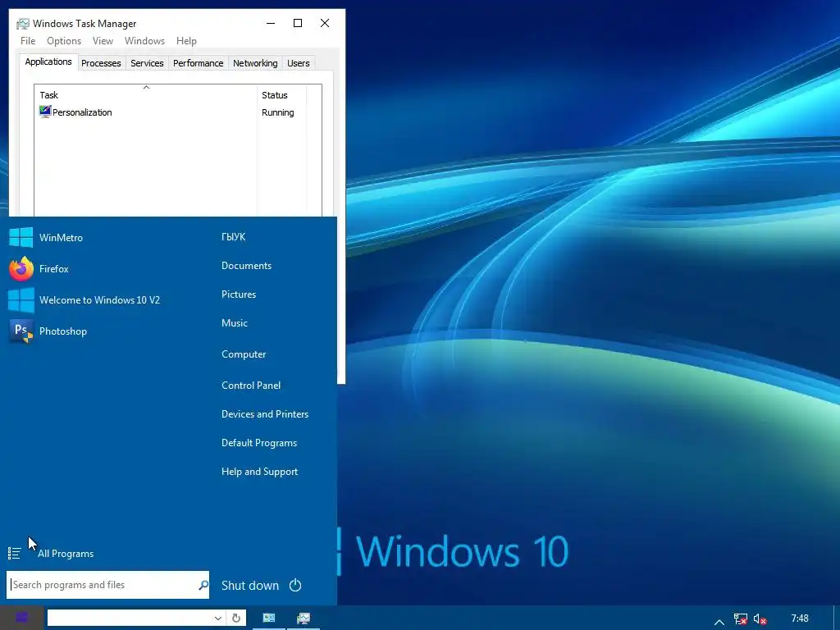
Task: Open the taskbar address dropdown arrow
Action: (x=218, y=618)
